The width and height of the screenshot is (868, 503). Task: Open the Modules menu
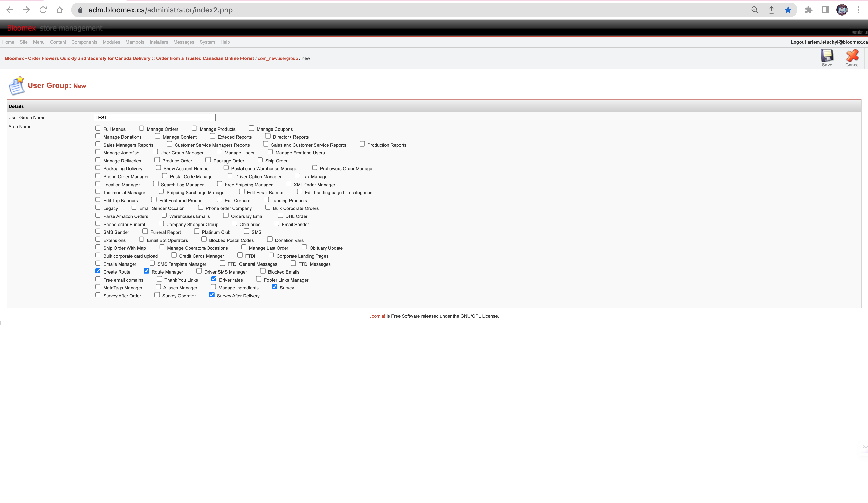111,42
